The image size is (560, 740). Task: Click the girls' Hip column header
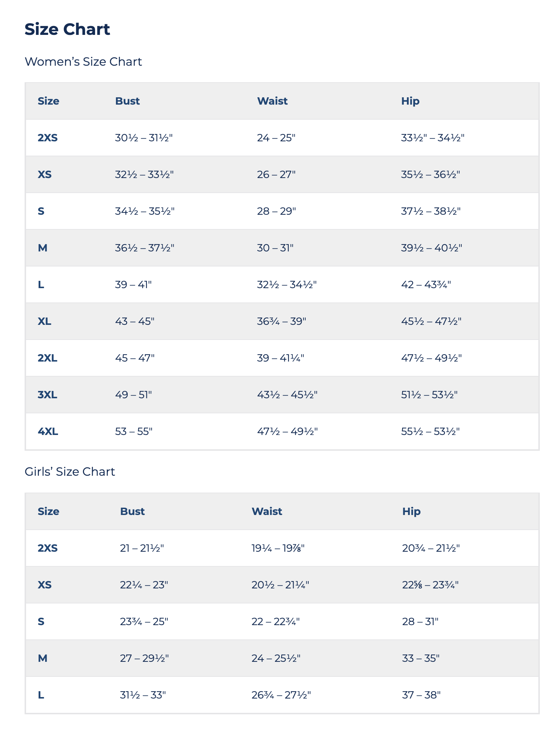411,511
